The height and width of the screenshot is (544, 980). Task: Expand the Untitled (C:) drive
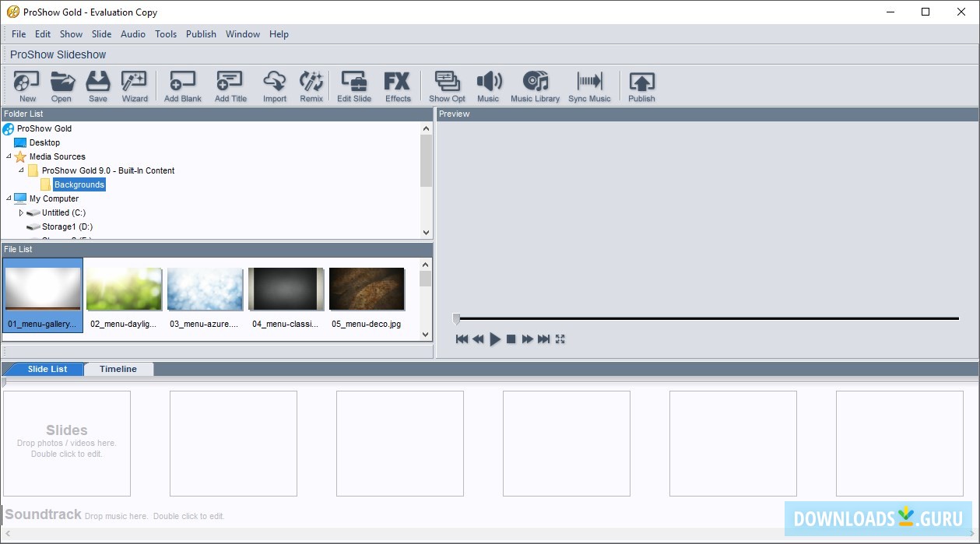tap(22, 212)
